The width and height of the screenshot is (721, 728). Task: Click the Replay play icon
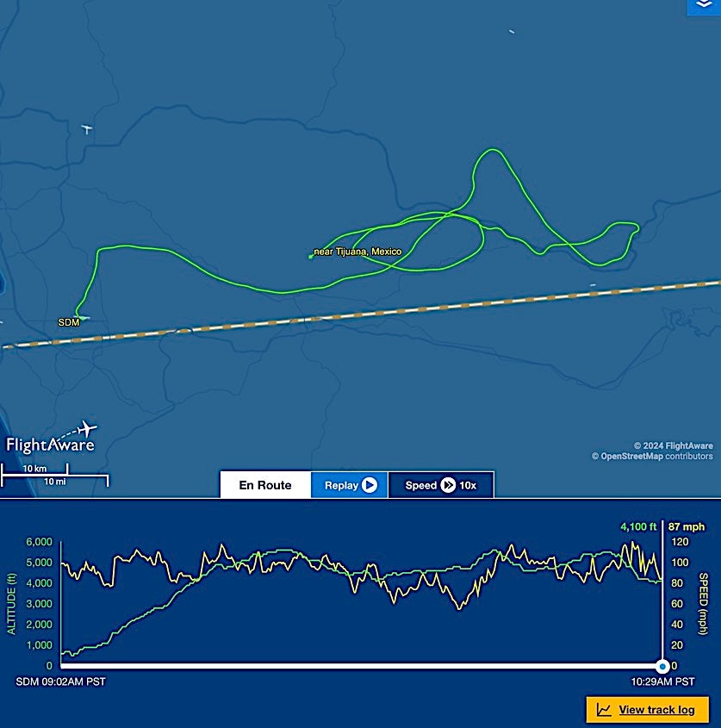370,485
